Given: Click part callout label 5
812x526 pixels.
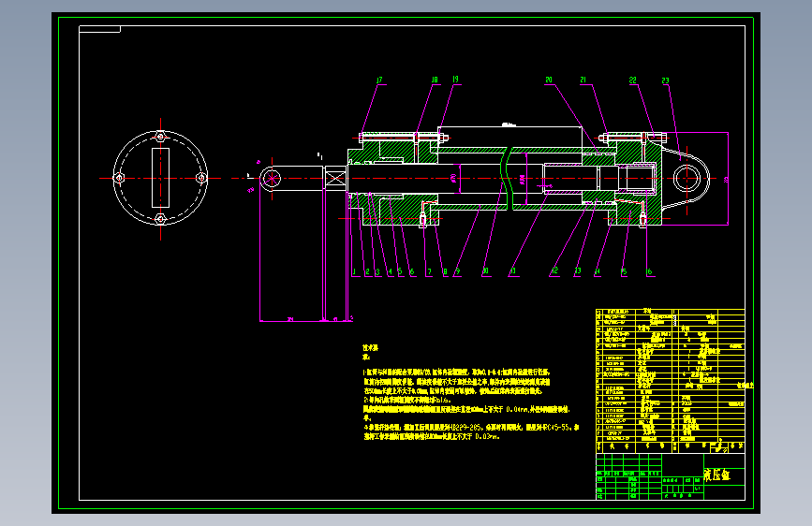Looking at the screenshot, I should (x=400, y=271).
